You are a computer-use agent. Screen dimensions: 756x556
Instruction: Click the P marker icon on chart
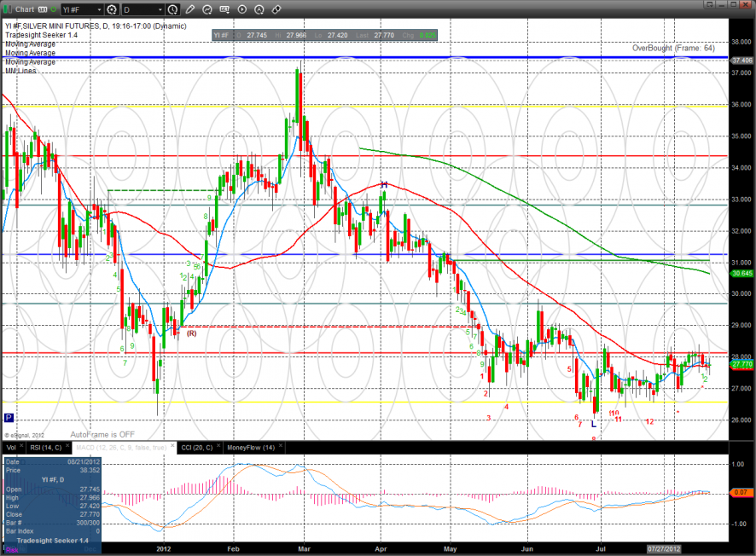click(9, 418)
